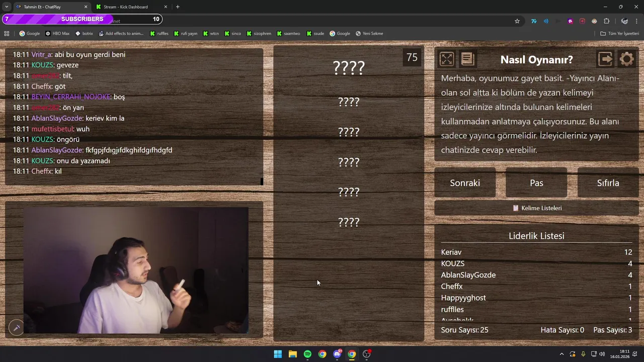Viewport: 644px width, 362px height.
Task: Click the SUBSCRIBERS goal progress bar
Action: (82, 19)
